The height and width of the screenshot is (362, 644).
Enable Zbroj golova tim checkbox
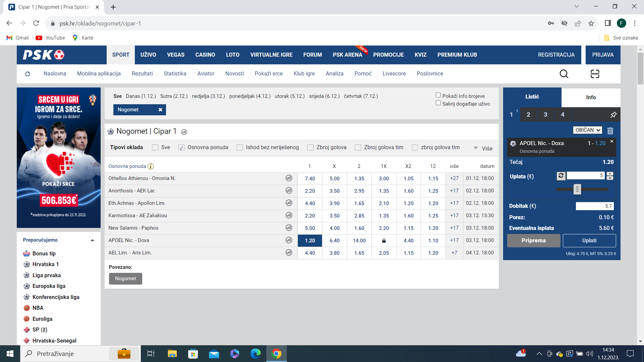click(x=358, y=147)
